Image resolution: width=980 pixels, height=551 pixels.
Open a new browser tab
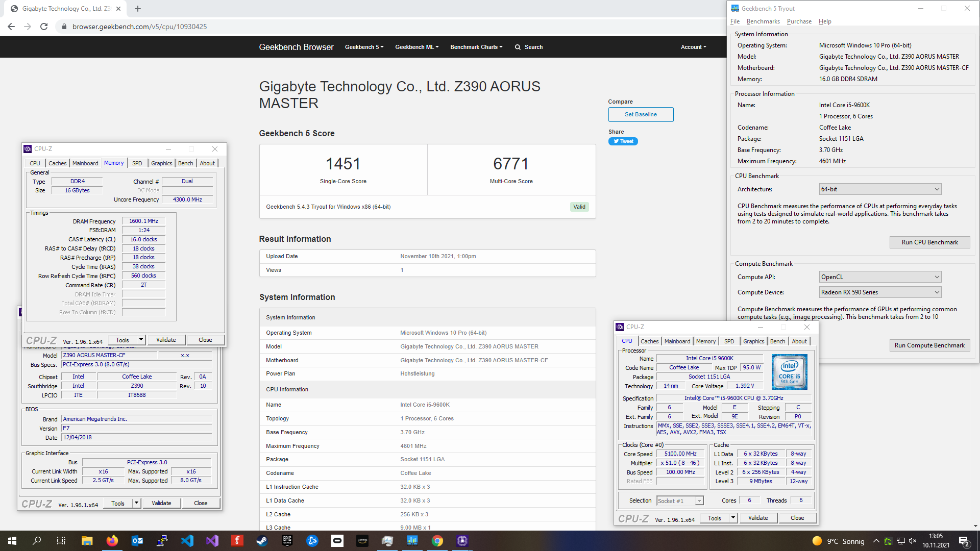tap(138, 9)
